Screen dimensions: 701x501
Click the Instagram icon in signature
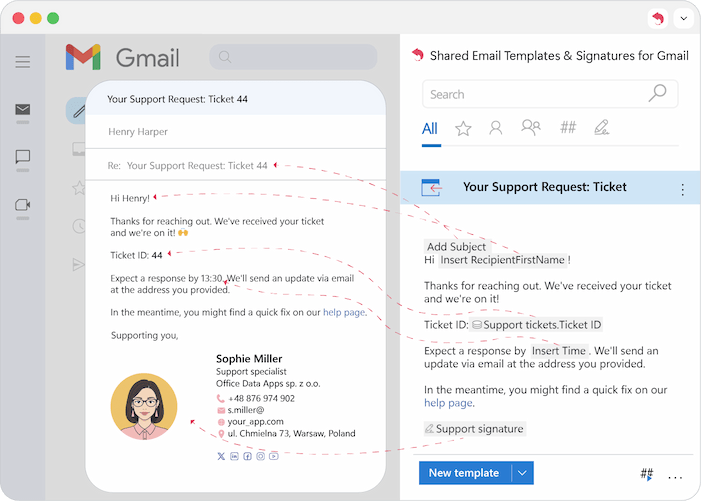260,456
